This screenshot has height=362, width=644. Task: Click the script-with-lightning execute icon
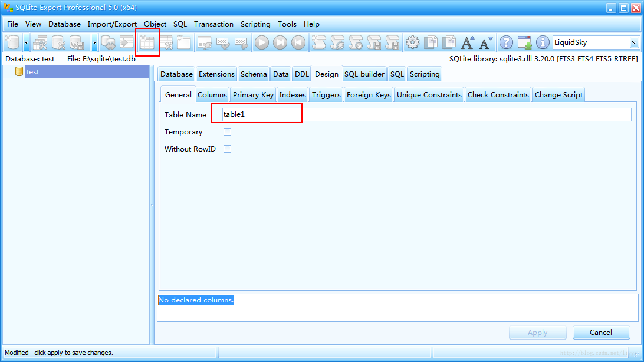(x=337, y=42)
